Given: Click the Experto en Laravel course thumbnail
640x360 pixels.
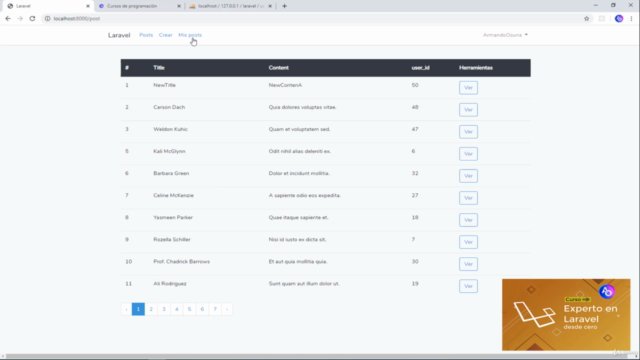Looking at the screenshot, I should [x=566, y=315].
